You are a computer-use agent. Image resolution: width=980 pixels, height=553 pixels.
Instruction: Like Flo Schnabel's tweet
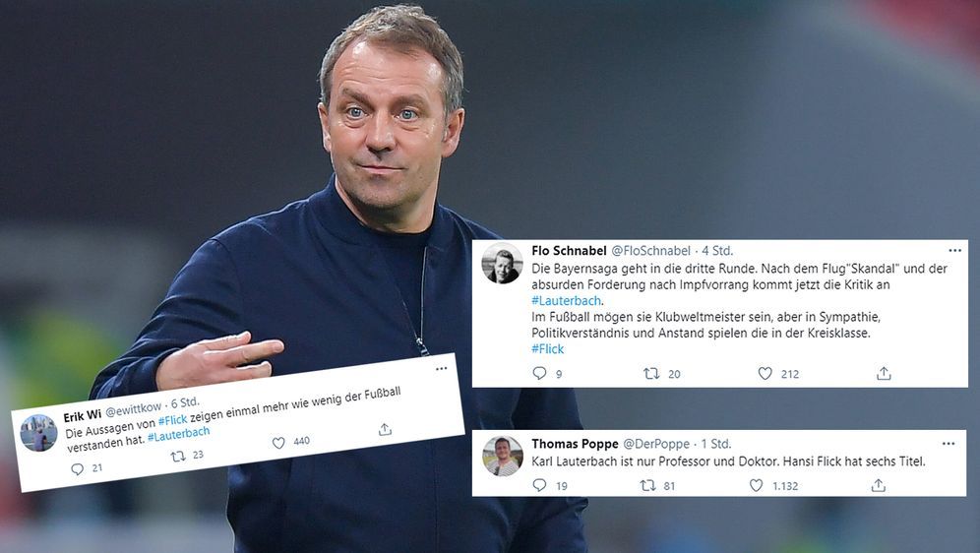point(765,373)
